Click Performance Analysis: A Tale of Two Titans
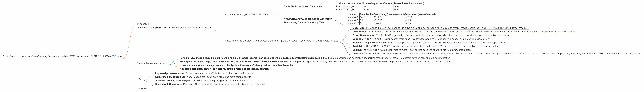Viewport: 644px width, 92px height. tap(247, 15)
